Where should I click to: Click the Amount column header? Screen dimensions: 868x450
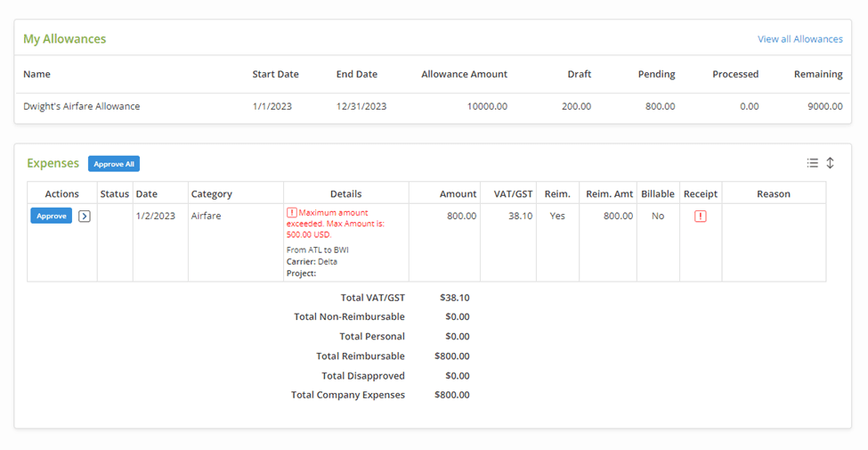tap(458, 193)
